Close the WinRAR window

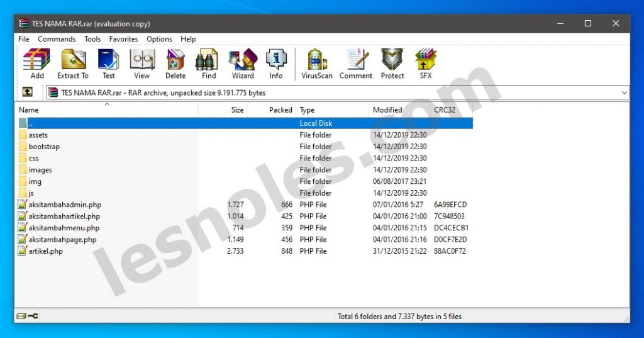click(616, 23)
